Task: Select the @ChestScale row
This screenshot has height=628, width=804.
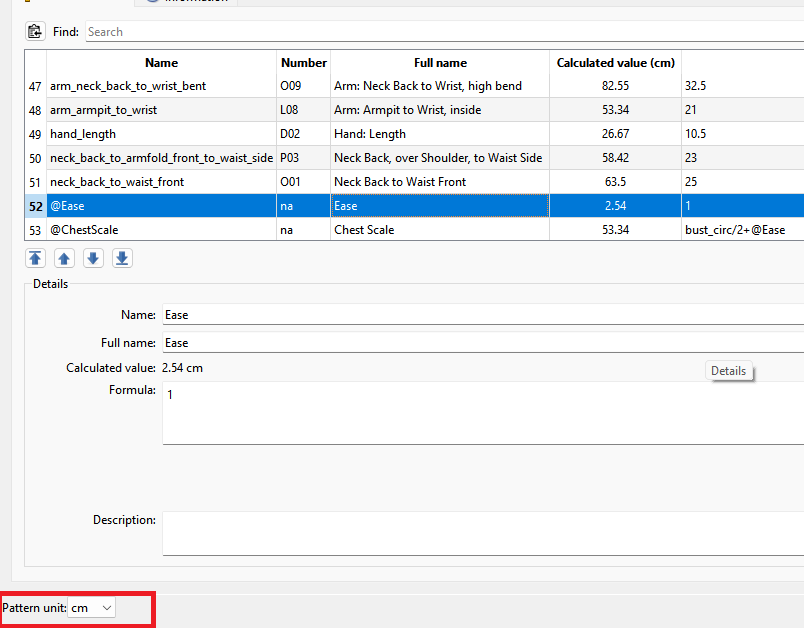Action: 84,230
